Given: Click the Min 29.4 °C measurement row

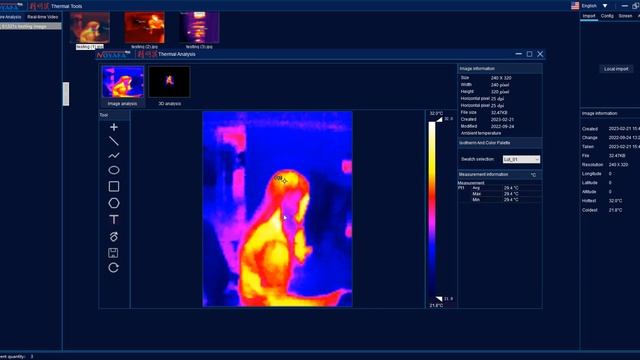Looking at the screenshot, I should [x=500, y=200].
